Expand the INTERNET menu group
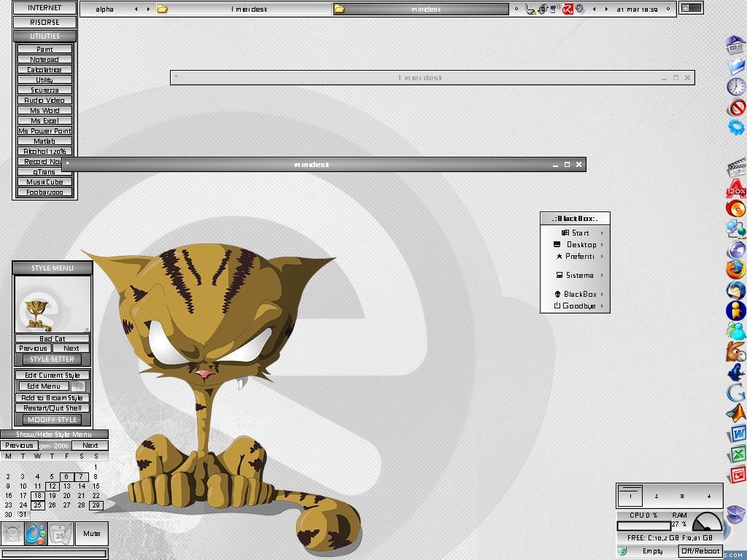The width and height of the screenshot is (747, 560). click(44, 8)
